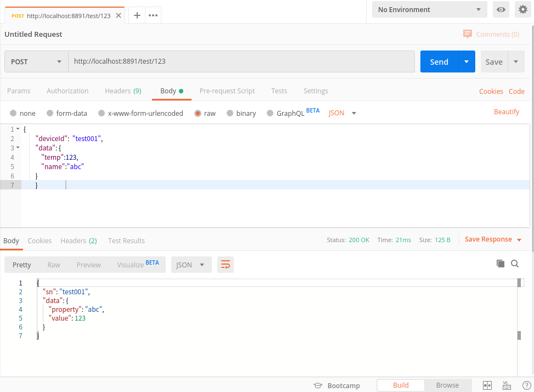The width and height of the screenshot is (534, 392).
Task: Copy response body to clipboard
Action: click(x=501, y=264)
